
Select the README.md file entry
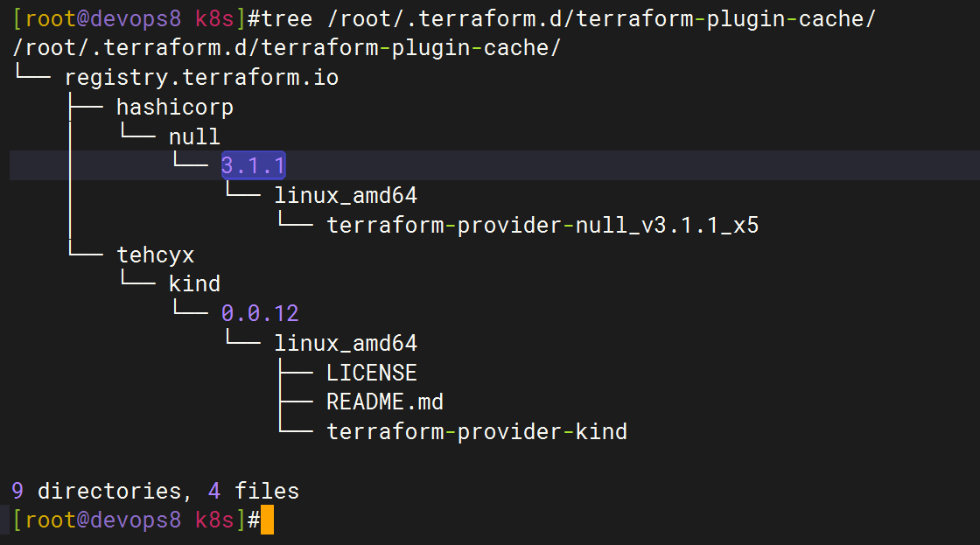point(384,402)
